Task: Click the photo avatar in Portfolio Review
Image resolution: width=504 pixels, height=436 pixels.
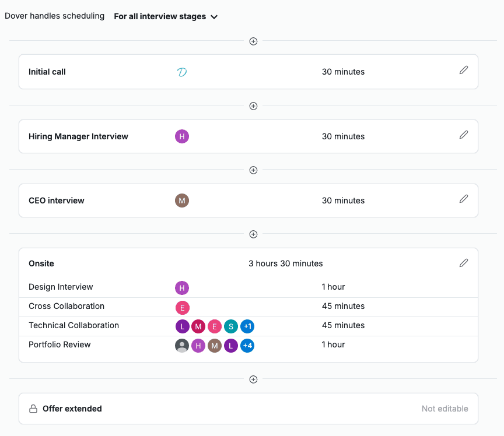Action: point(182,346)
